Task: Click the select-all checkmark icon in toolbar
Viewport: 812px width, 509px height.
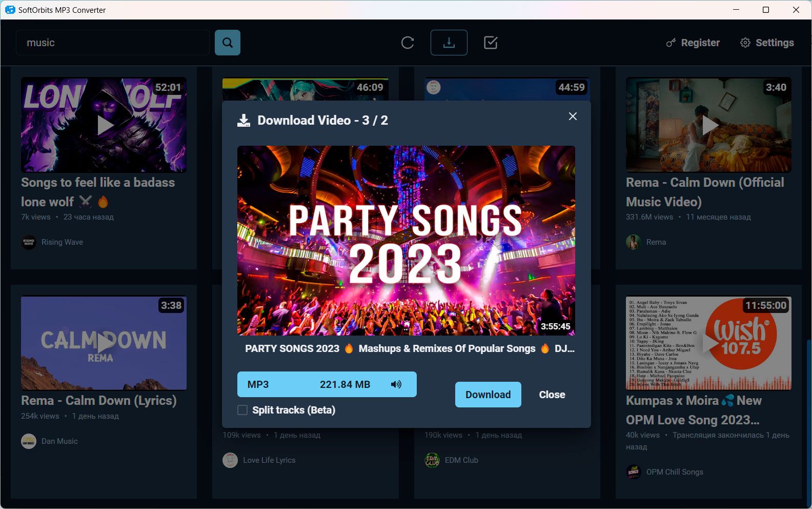Action: (x=491, y=43)
